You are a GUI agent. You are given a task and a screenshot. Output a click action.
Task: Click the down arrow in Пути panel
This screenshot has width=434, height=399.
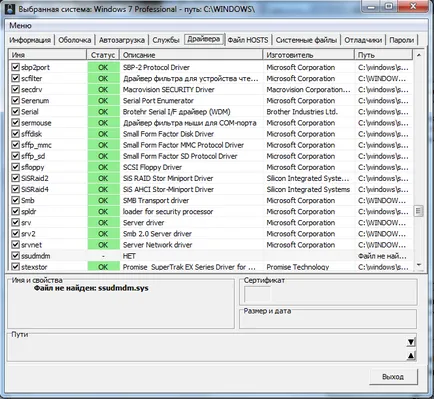click(x=411, y=342)
